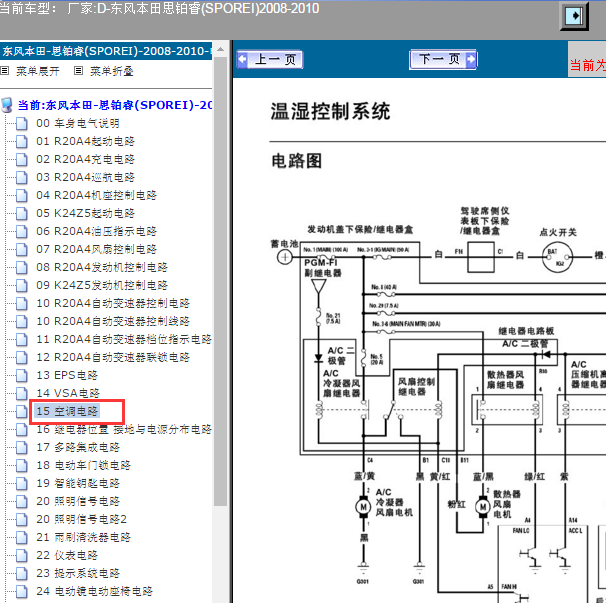This screenshot has height=603, width=606.
Task: Open 06 R20A4油压指示电路
Action: click(96, 231)
